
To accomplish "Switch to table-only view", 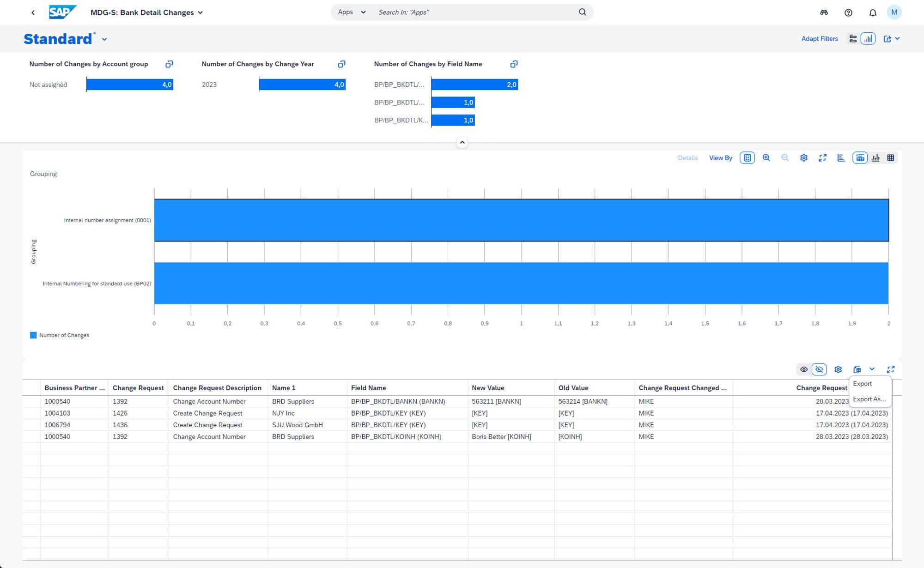I will pos(891,158).
